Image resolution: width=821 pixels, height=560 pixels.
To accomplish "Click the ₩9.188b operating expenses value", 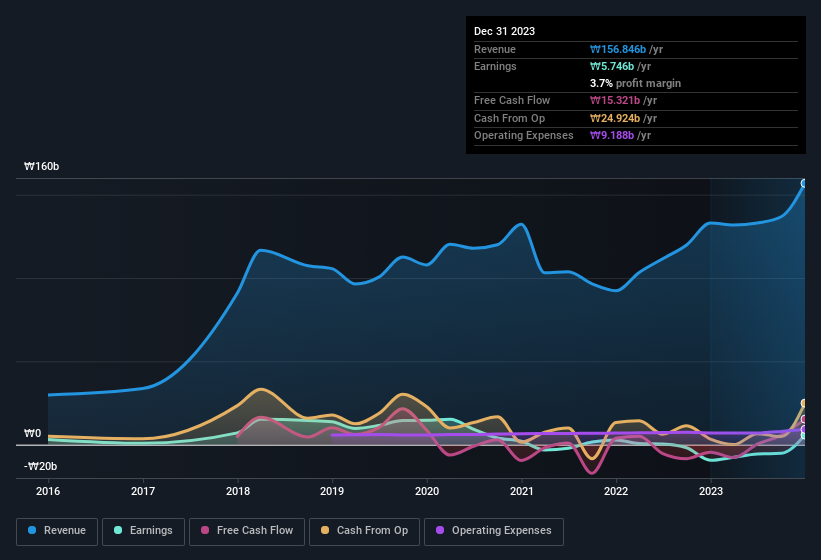I will [612, 136].
